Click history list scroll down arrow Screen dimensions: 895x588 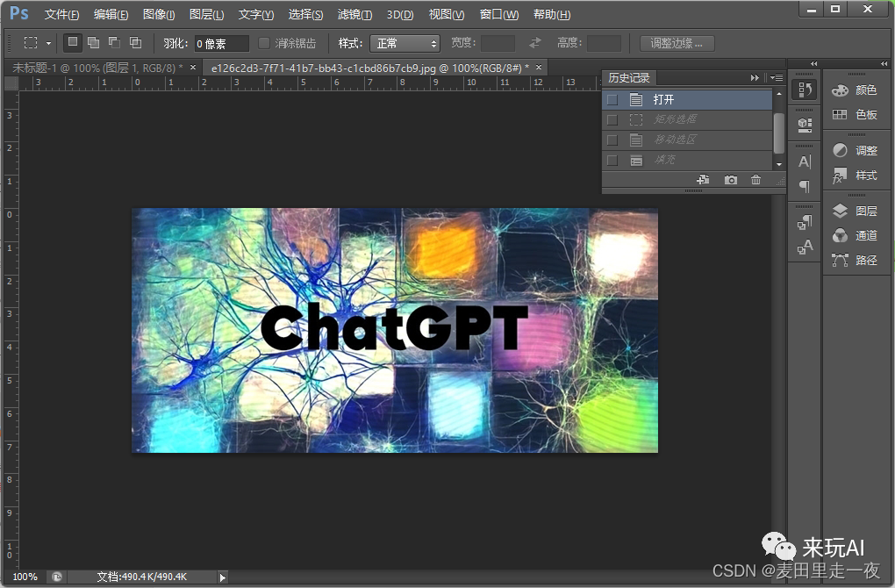click(x=779, y=164)
